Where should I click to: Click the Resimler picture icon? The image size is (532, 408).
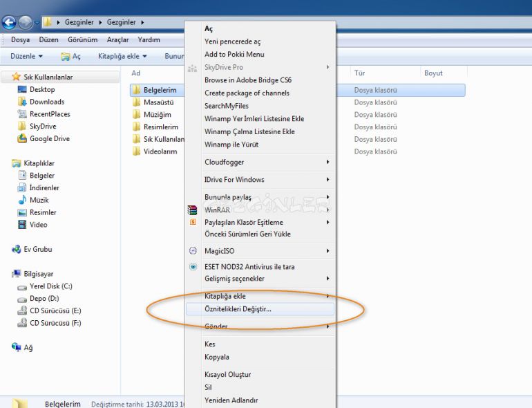click(x=22, y=212)
